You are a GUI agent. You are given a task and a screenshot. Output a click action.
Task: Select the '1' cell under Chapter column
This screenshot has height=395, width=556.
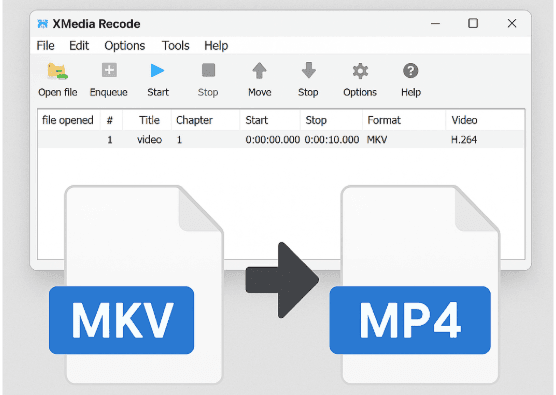(179, 140)
